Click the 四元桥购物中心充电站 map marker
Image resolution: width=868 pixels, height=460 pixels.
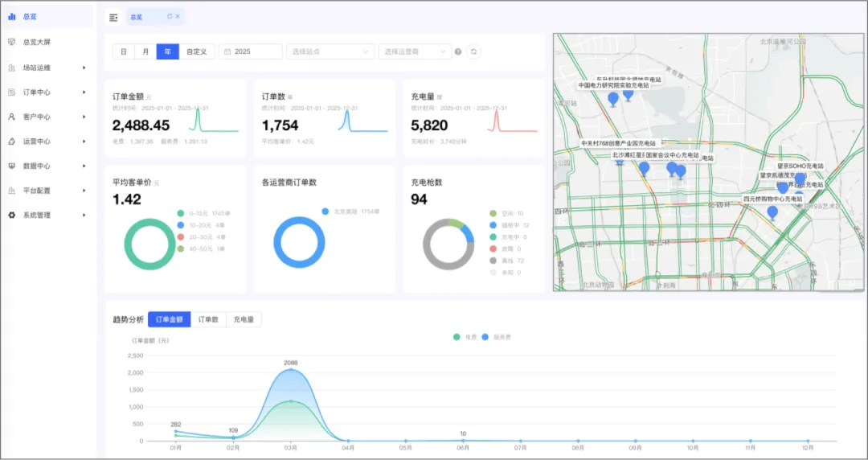(x=772, y=212)
